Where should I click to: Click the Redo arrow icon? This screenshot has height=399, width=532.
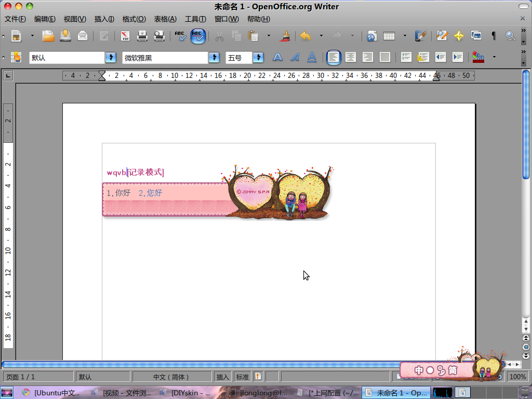(337, 36)
